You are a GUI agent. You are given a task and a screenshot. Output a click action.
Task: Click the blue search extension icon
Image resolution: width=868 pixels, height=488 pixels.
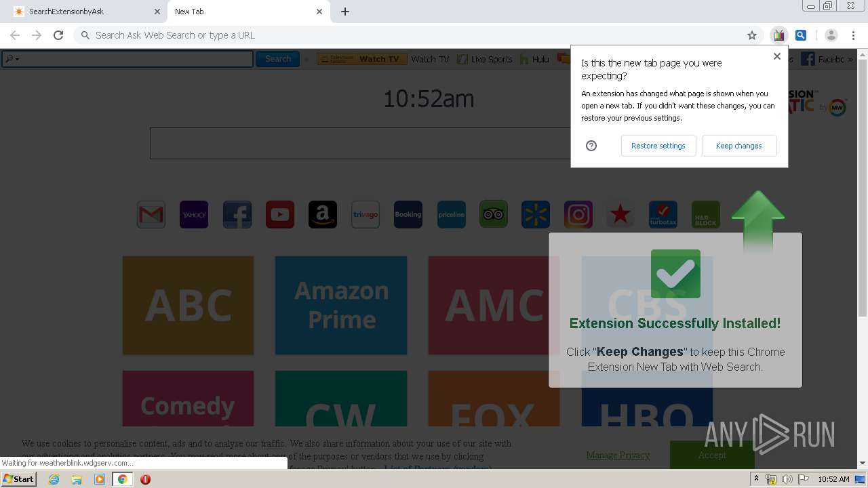(x=801, y=35)
